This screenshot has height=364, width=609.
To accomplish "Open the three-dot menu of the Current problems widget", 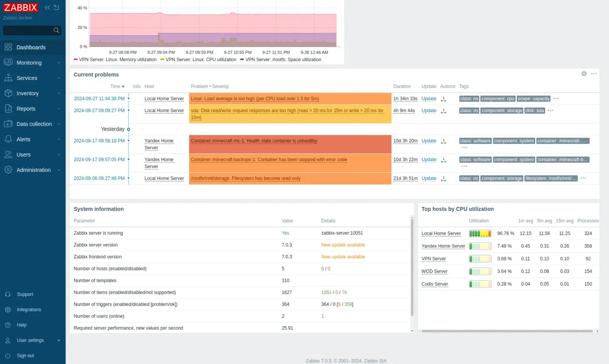I will coord(594,74).
